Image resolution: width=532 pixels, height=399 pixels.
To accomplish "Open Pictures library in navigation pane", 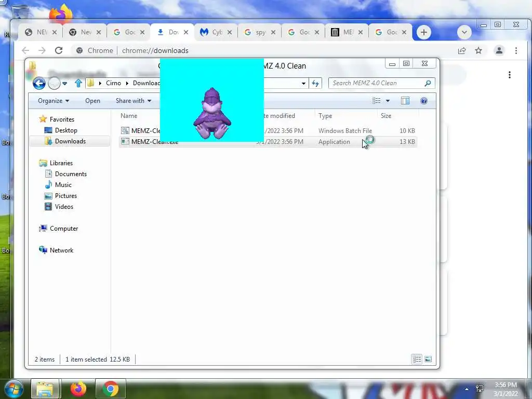I will [x=66, y=196].
